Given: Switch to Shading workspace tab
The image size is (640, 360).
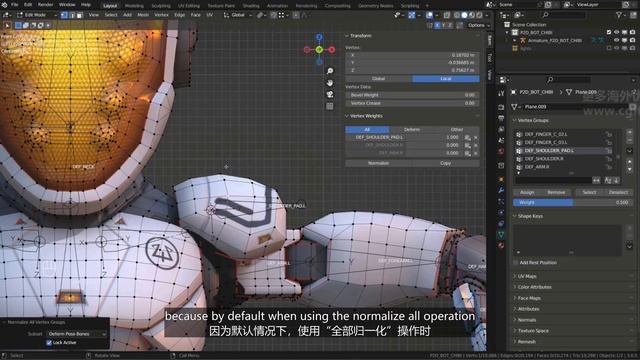Looking at the screenshot, I should (251, 6).
